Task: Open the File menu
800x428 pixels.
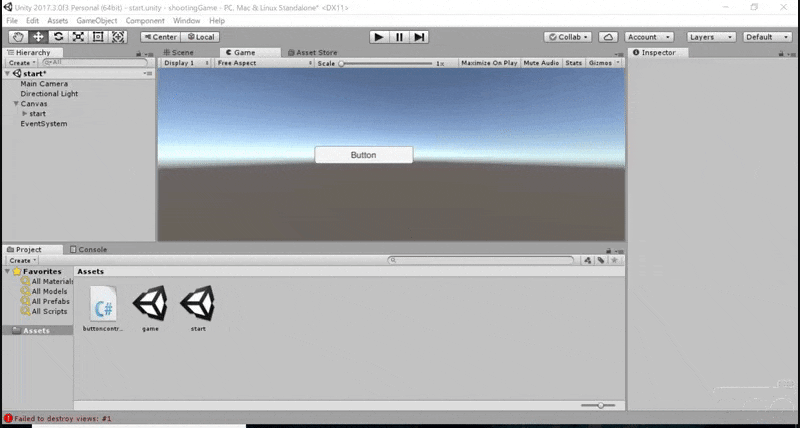Action: point(12,20)
